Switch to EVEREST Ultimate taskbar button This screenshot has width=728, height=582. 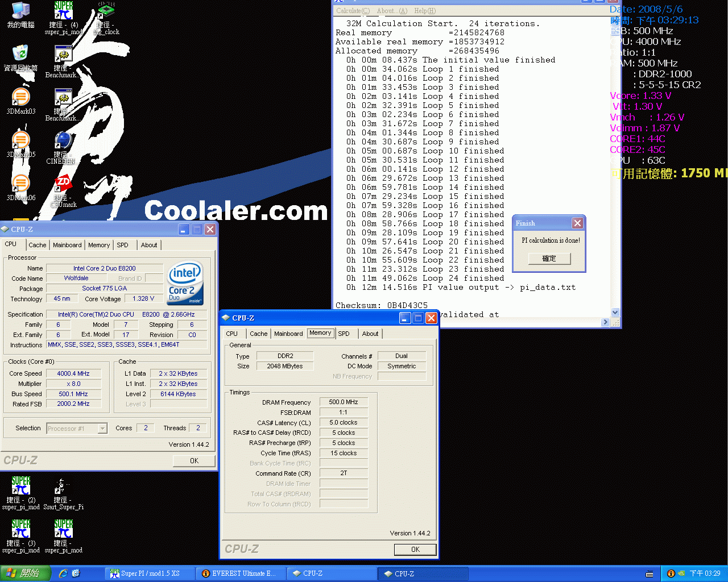pyautogui.click(x=241, y=573)
